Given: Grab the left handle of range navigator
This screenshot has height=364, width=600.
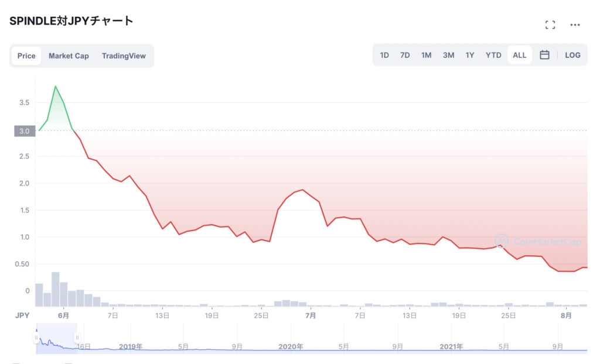Looking at the screenshot, I should click(36, 338).
